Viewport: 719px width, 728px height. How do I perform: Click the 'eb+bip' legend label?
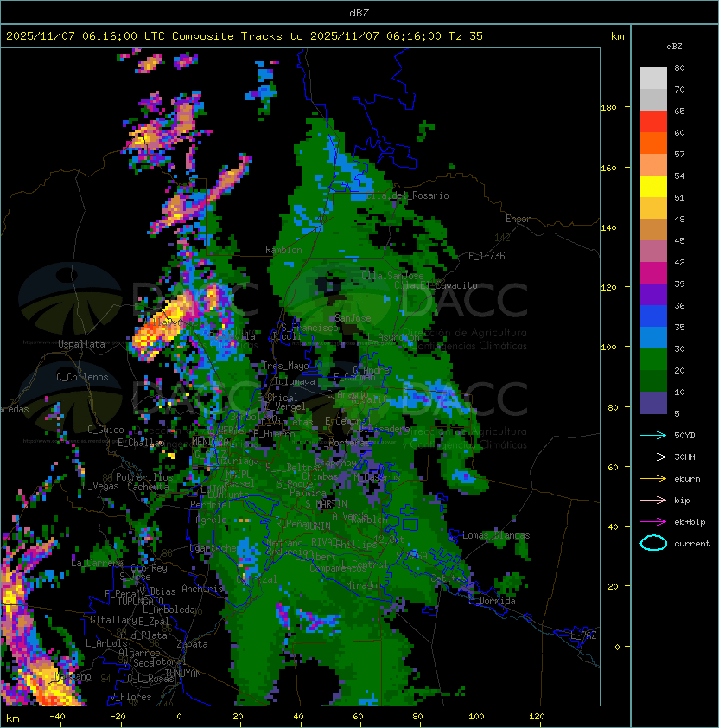point(690,522)
